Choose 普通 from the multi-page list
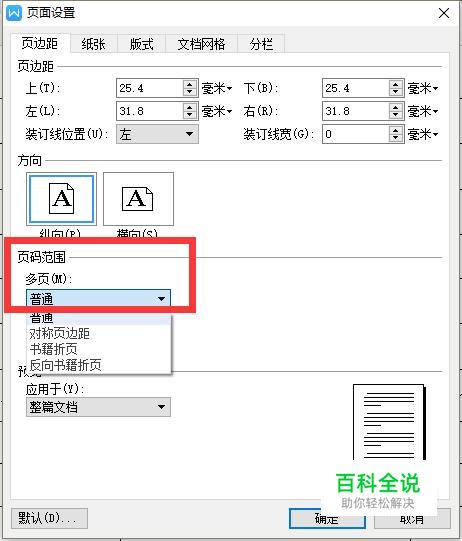Screen dimensions: 462x541 pos(98,318)
